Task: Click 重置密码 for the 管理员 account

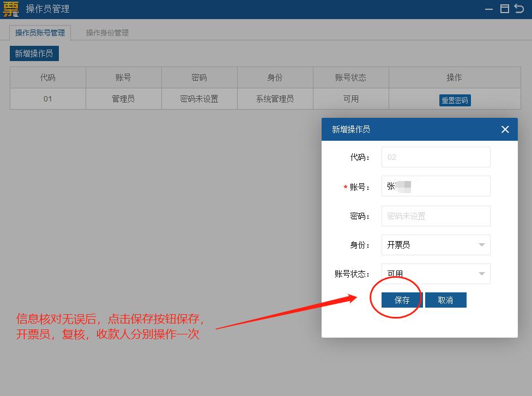Action: coord(455,100)
